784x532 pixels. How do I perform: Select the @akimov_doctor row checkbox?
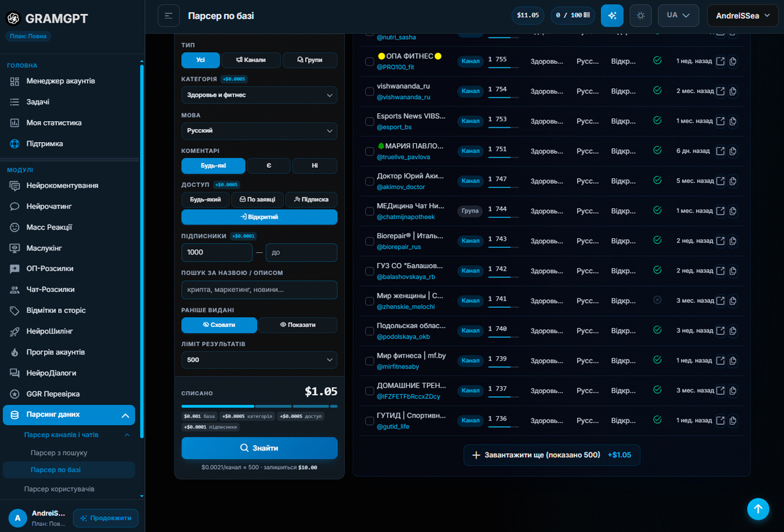tap(369, 181)
